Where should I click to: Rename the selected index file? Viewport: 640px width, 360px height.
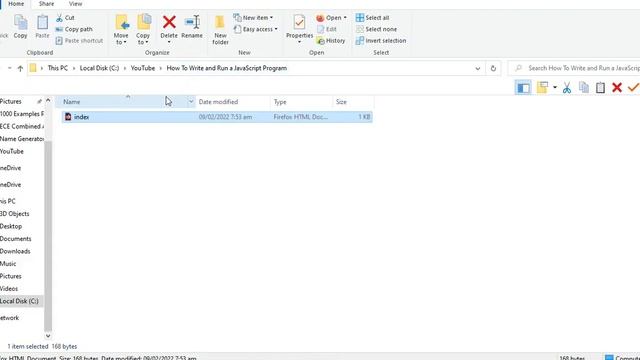(x=192, y=27)
